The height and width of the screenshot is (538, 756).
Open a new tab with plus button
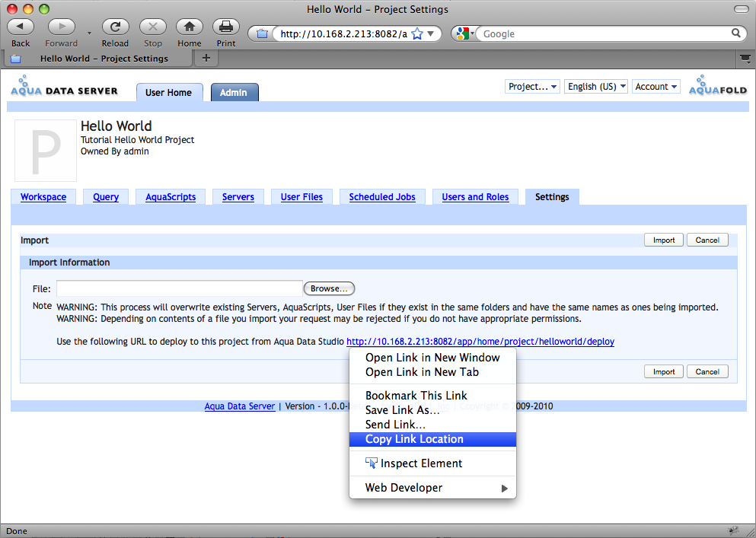(x=206, y=59)
